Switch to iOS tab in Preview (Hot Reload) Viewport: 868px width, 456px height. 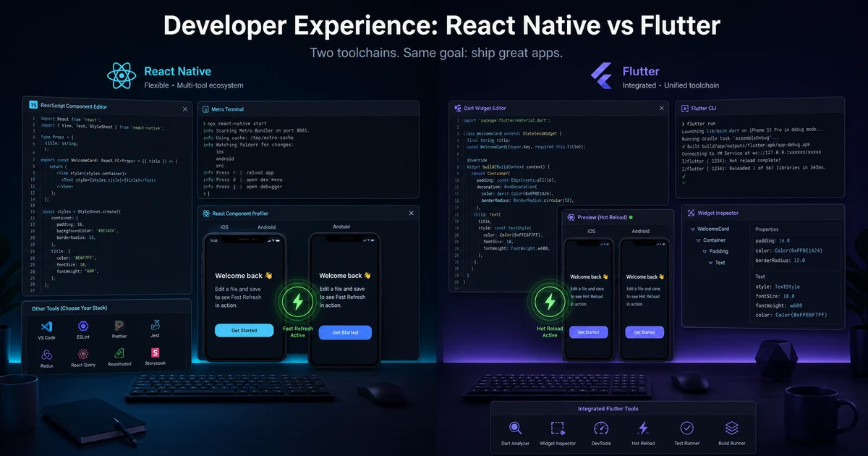[x=590, y=232]
